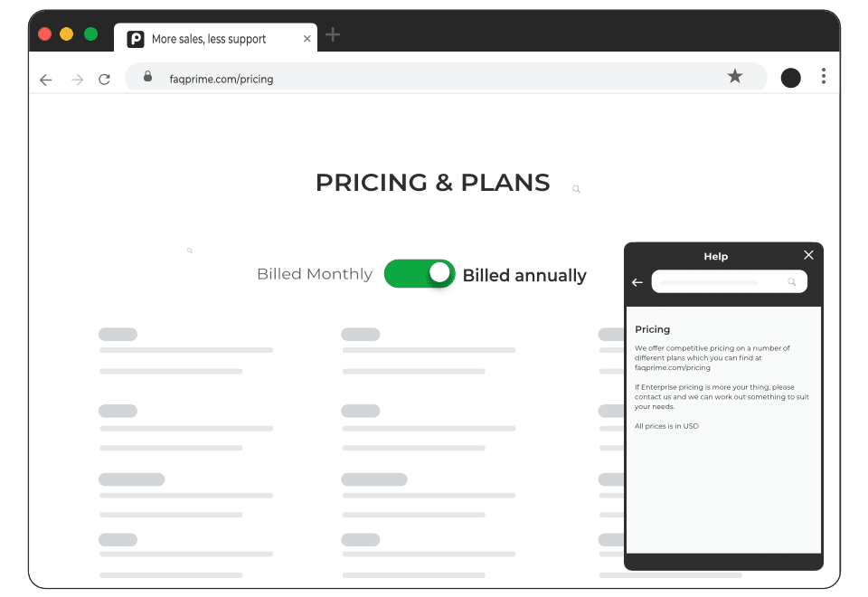The image size is (868, 597).
Task: Select the Billed annually label
Action: (524, 275)
